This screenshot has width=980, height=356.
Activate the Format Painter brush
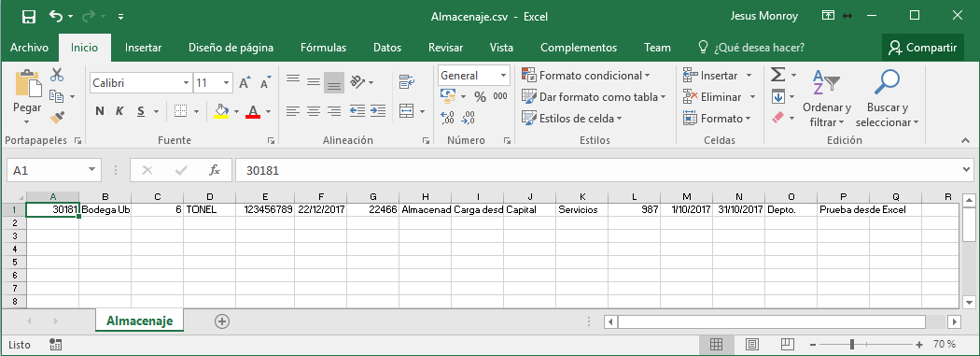click(57, 118)
